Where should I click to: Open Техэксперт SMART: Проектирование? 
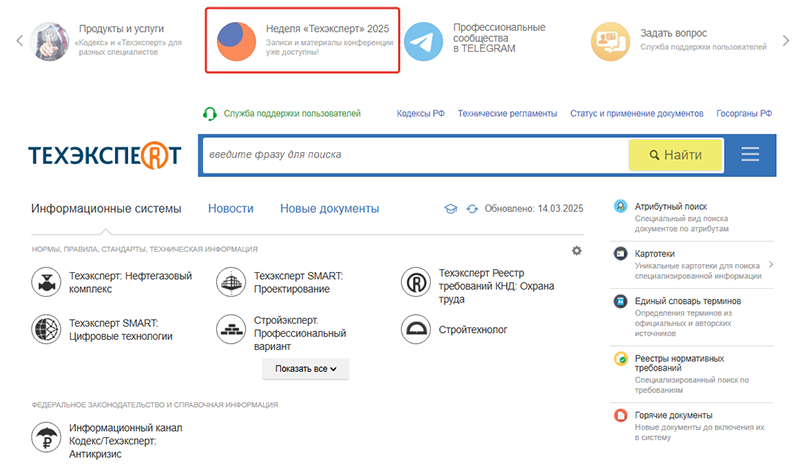coord(298,282)
